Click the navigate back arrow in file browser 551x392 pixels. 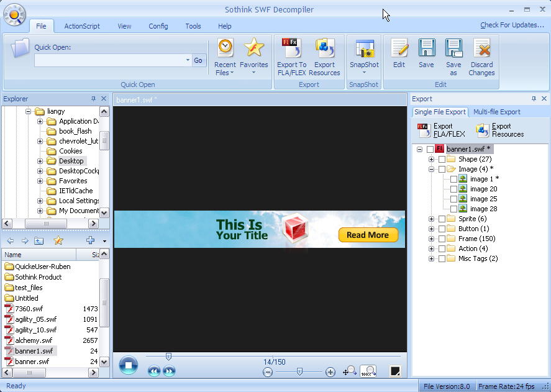point(11,241)
